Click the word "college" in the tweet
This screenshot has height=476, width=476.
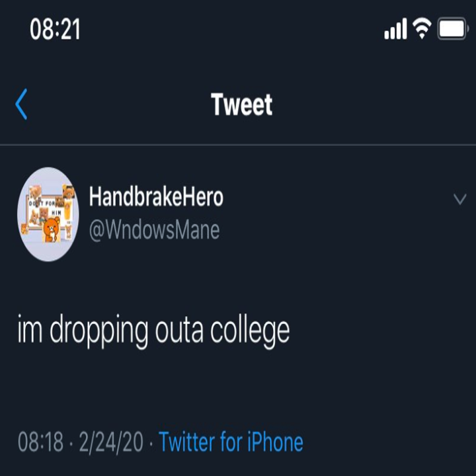click(x=250, y=331)
